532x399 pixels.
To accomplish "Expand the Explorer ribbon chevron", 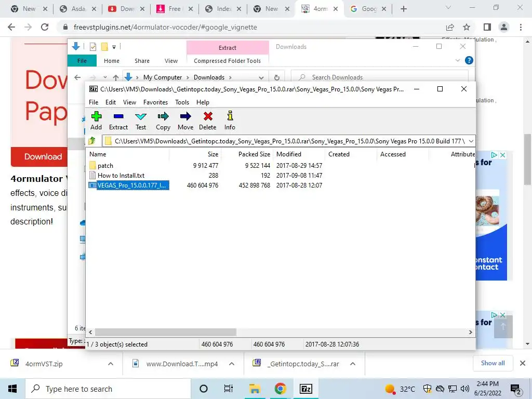I will click(x=457, y=60).
